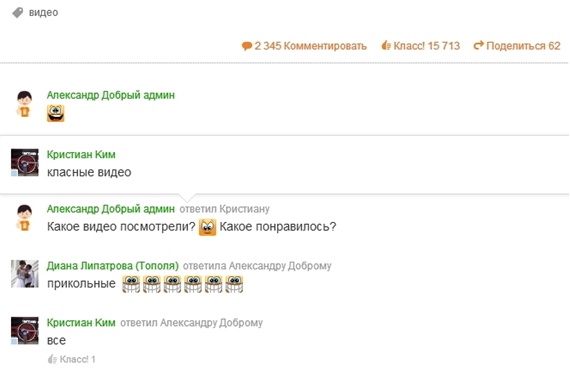Select the класные видео comment text

89,172
